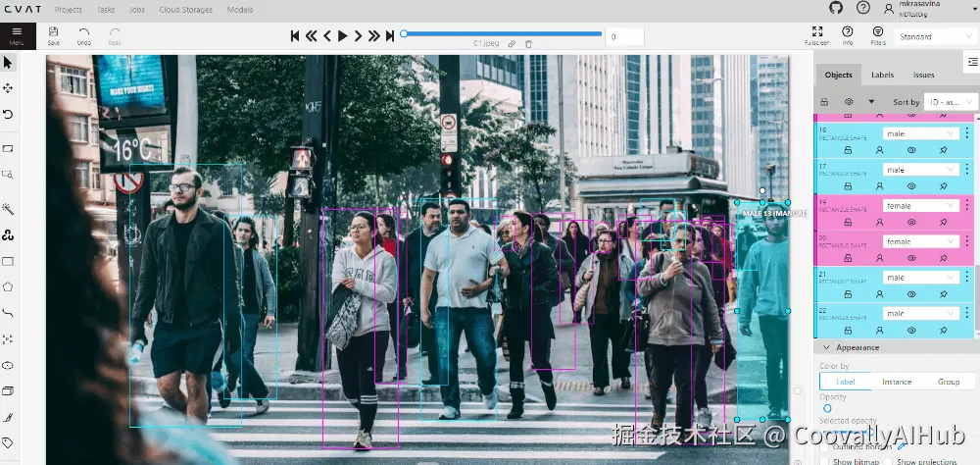Switch to the Labels tab
Screen dimensions: 980x465
(x=883, y=75)
